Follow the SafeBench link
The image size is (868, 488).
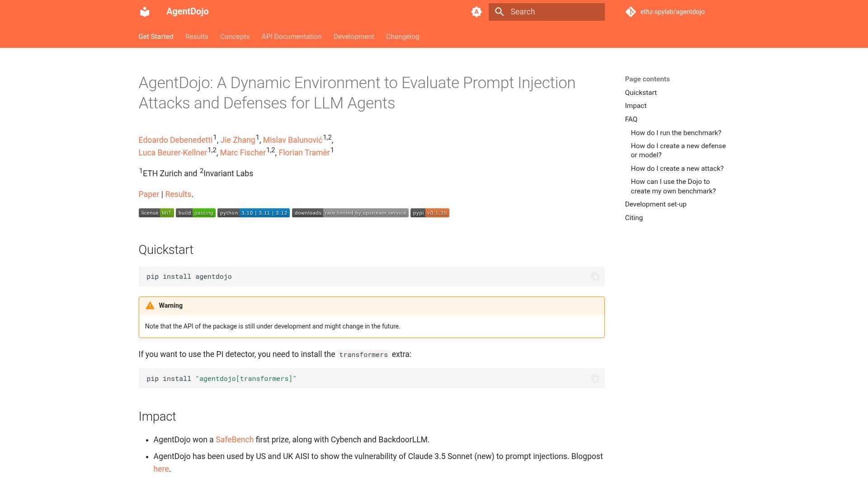tap(235, 440)
